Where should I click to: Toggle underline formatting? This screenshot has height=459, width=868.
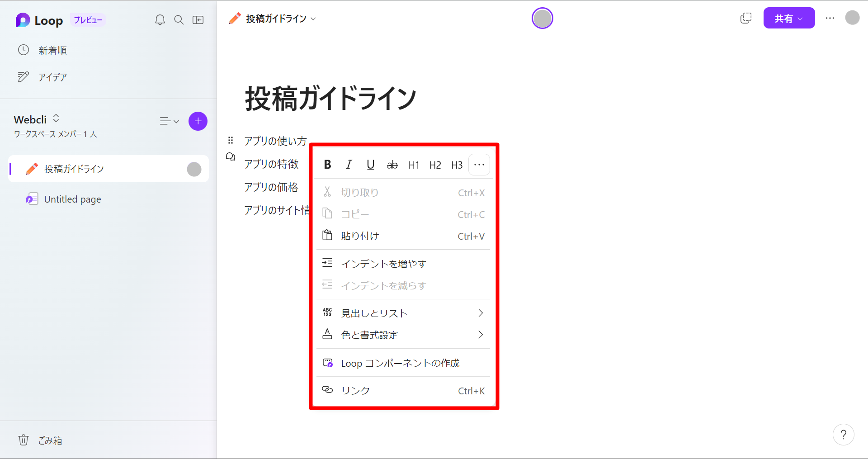tap(371, 165)
